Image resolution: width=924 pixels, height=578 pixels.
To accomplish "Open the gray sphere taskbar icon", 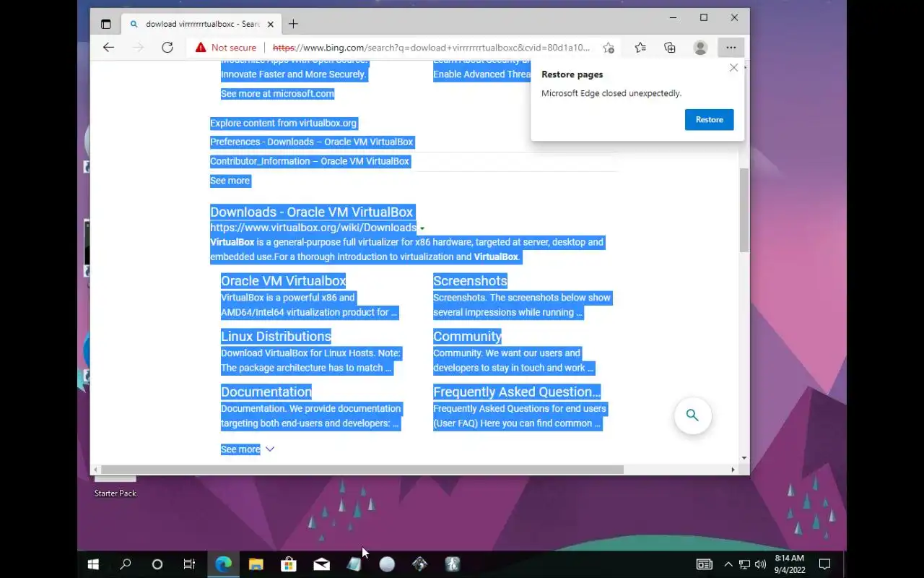I will click(387, 564).
